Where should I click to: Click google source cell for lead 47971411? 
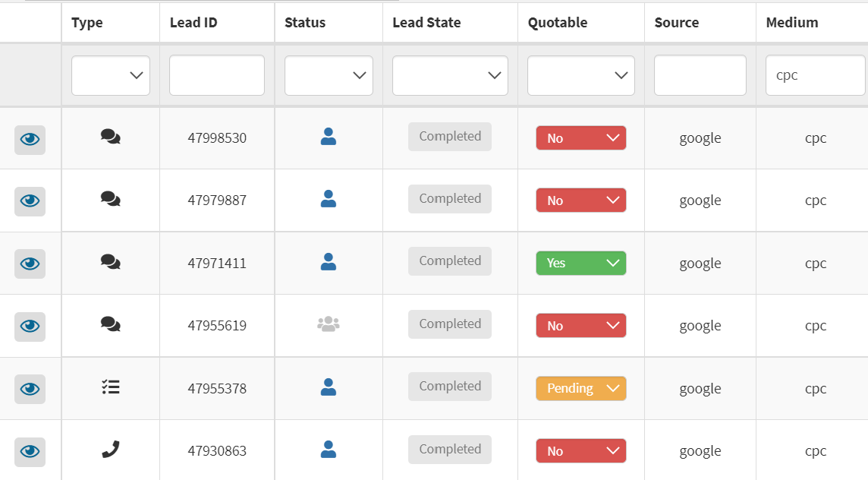coord(700,264)
